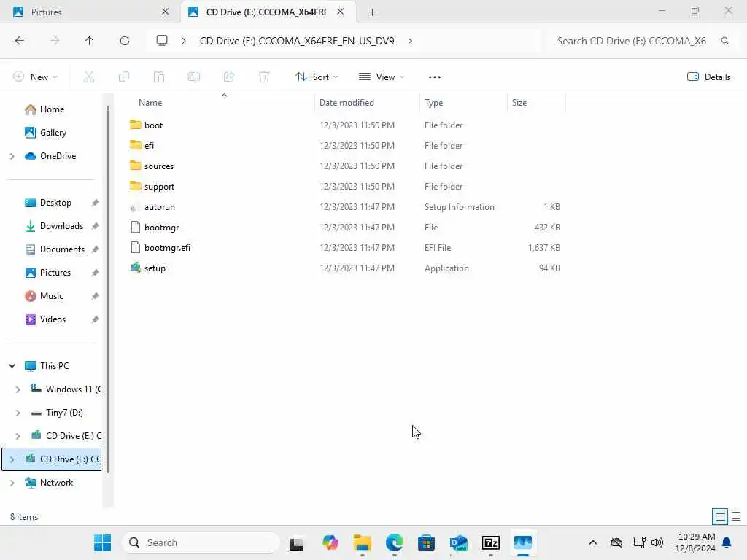Image resolution: width=747 pixels, height=560 pixels.
Task: Open Microsoft Store from taskbar
Action: click(x=426, y=542)
